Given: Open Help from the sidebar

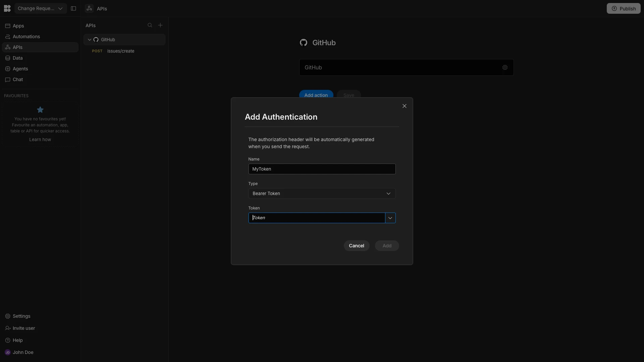Looking at the screenshot, I should click(7, 340).
